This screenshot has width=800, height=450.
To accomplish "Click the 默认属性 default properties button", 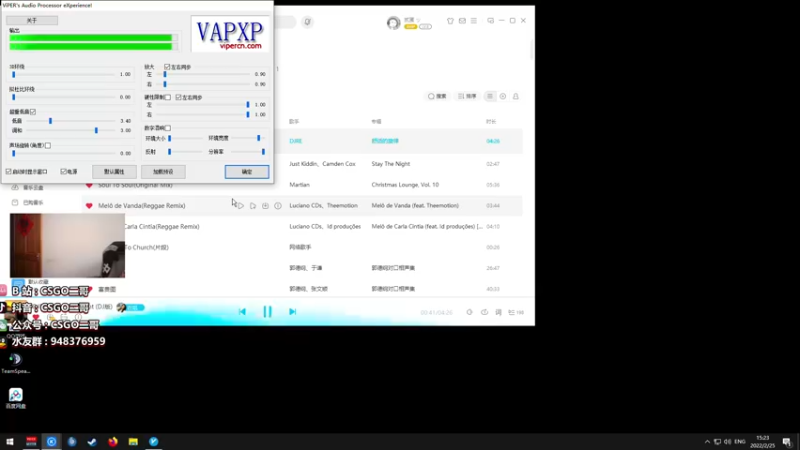I will (x=114, y=171).
